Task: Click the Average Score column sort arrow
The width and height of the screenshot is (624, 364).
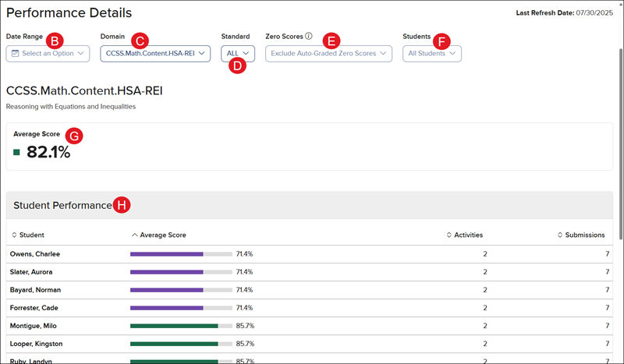Action: pos(134,235)
